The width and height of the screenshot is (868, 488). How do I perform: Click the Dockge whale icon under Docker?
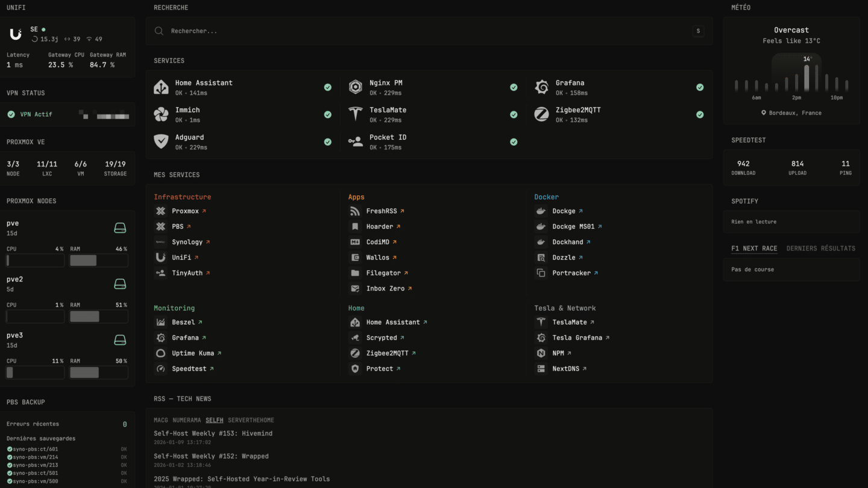(x=541, y=211)
